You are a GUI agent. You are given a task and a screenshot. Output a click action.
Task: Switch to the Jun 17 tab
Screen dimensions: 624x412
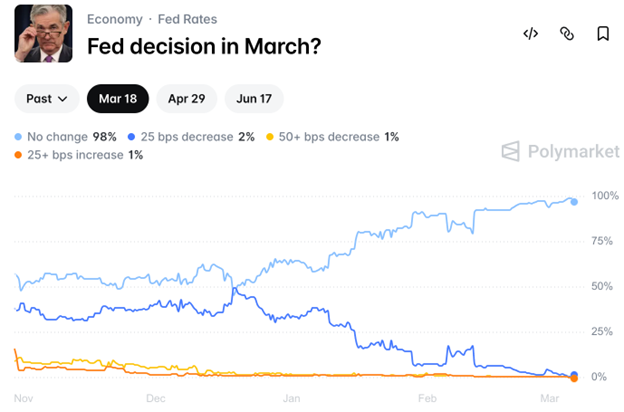coord(254,98)
